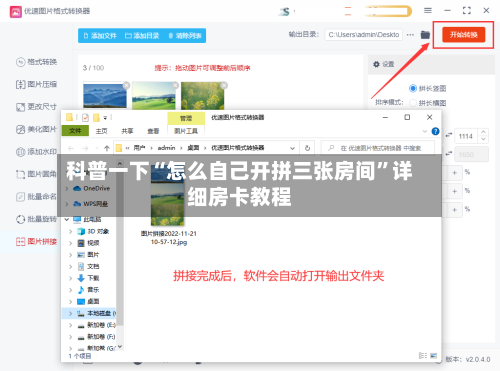Click the orange 开始转换 button
The height and width of the screenshot is (371, 500).
click(463, 35)
